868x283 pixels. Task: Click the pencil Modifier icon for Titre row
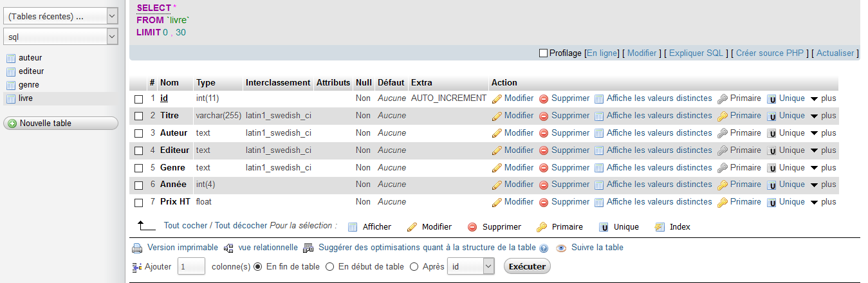click(x=497, y=116)
